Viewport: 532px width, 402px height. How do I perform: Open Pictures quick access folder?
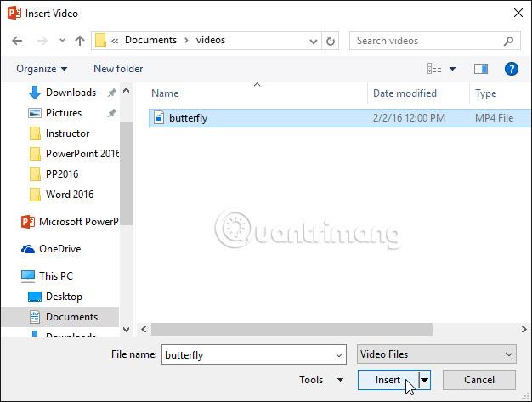click(64, 113)
